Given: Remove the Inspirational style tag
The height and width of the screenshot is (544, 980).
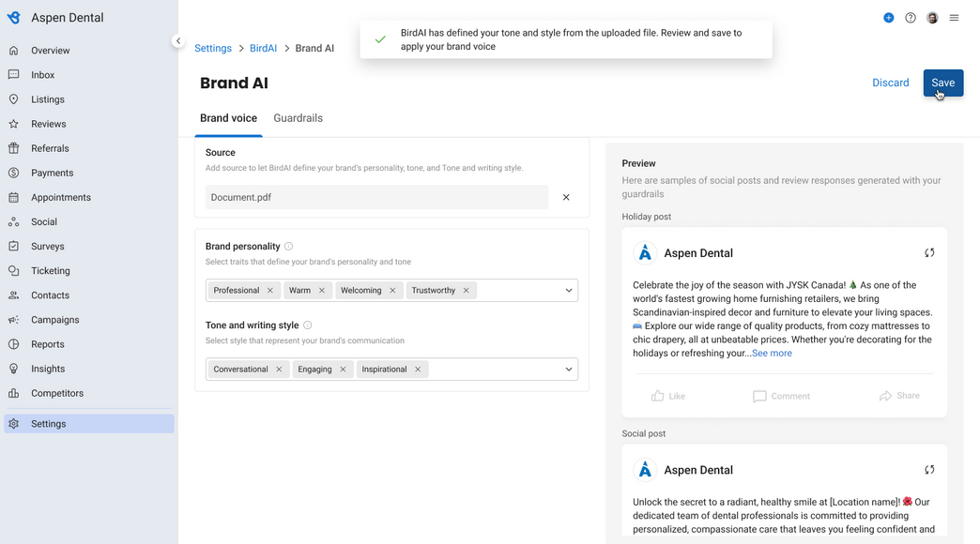Looking at the screenshot, I should 418,370.
